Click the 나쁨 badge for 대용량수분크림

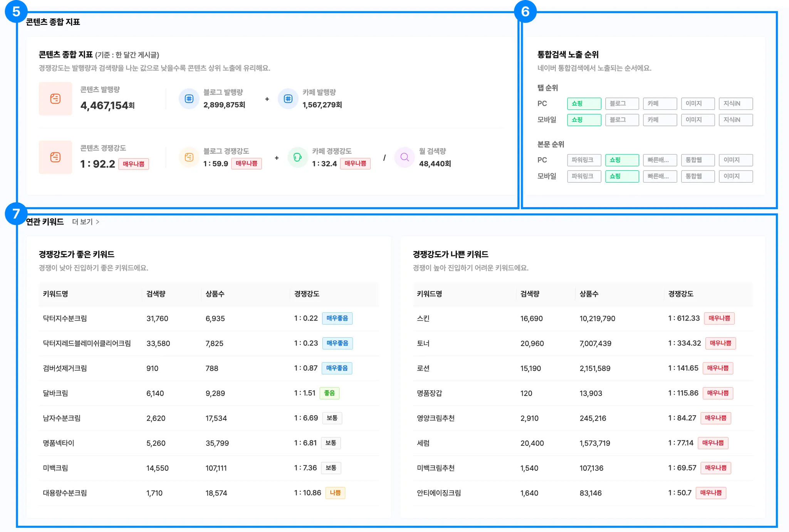pos(335,493)
